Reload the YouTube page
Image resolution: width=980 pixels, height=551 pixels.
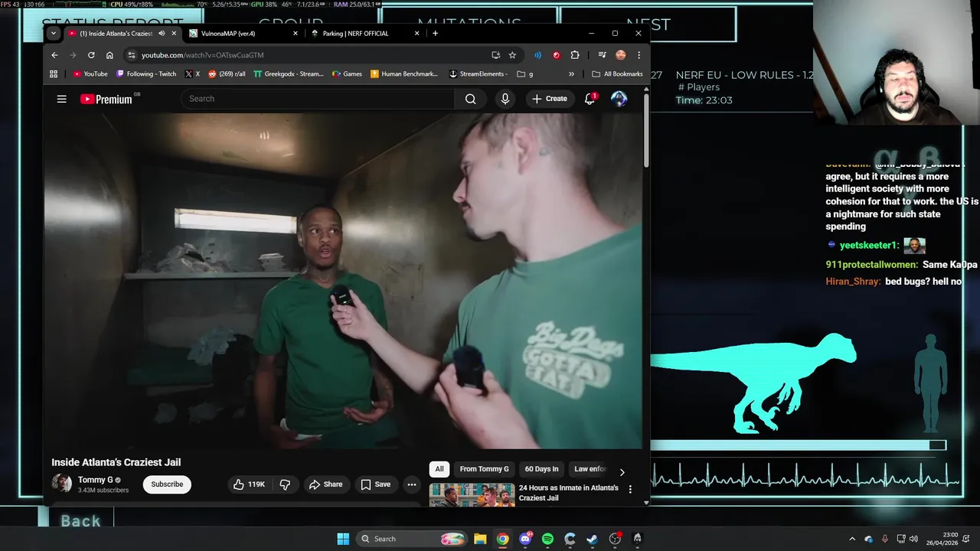(91, 55)
